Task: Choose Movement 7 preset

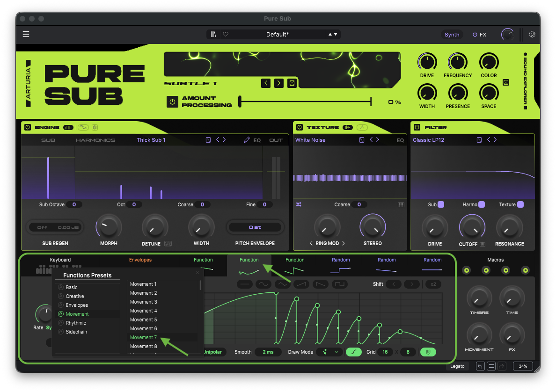Action: (143, 337)
